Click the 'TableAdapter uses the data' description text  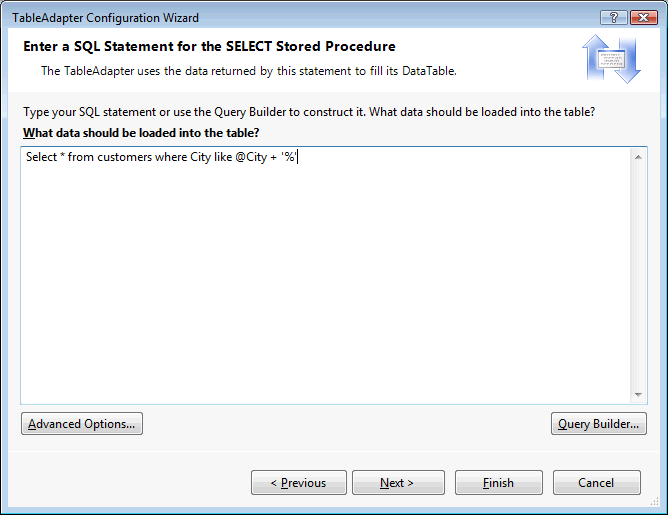coord(249,71)
